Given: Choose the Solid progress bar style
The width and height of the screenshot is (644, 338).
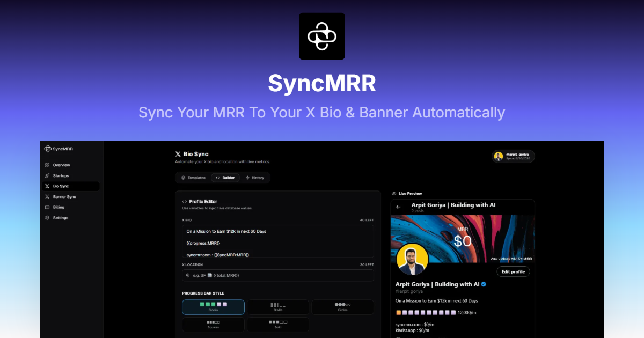Looking at the screenshot, I should 277,325.
